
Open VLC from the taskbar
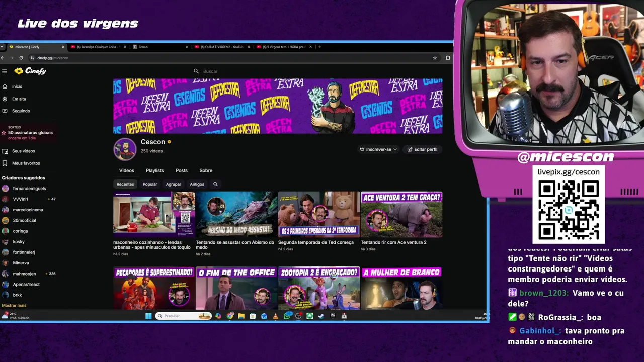point(275,316)
